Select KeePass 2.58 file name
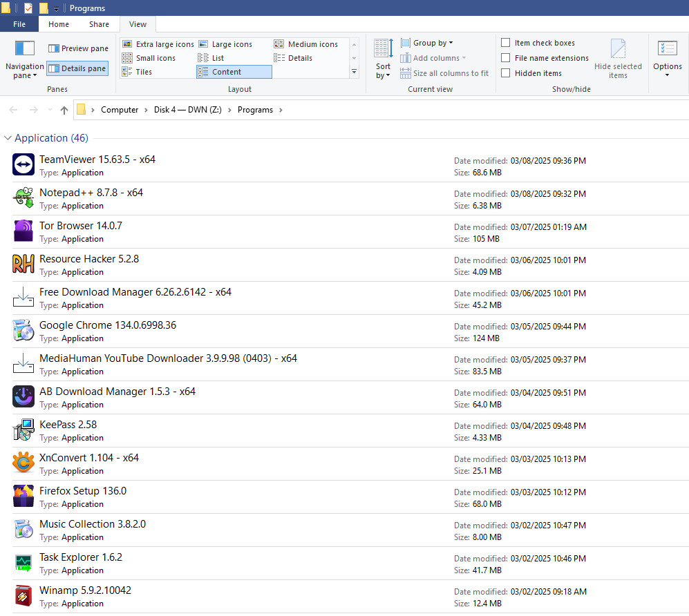The height and width of the screenshot is (616, 689). tap(68, 425)
